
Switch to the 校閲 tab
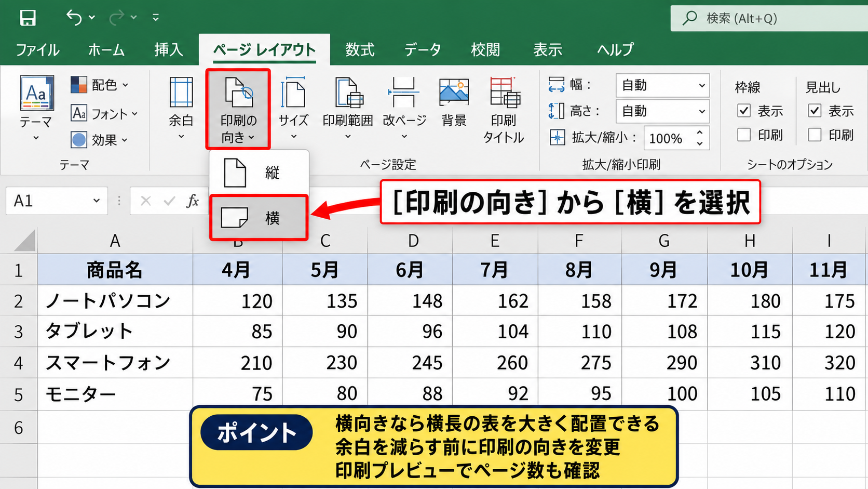pyautogui.click(x=485, y=50)
